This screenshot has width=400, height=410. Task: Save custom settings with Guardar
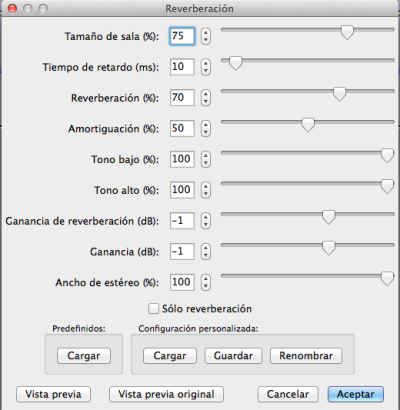pos(233,356)
